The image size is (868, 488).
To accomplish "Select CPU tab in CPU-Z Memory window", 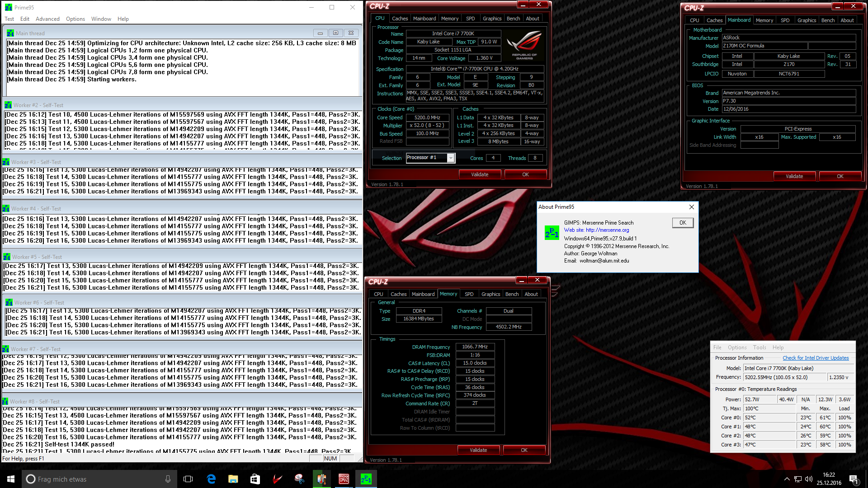I will click(x=378, y=294).
